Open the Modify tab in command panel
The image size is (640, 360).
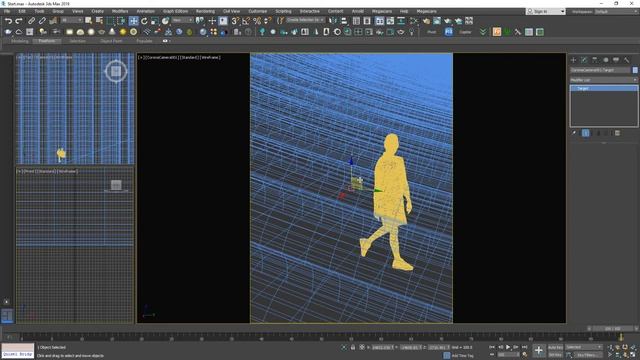point(584,60)
